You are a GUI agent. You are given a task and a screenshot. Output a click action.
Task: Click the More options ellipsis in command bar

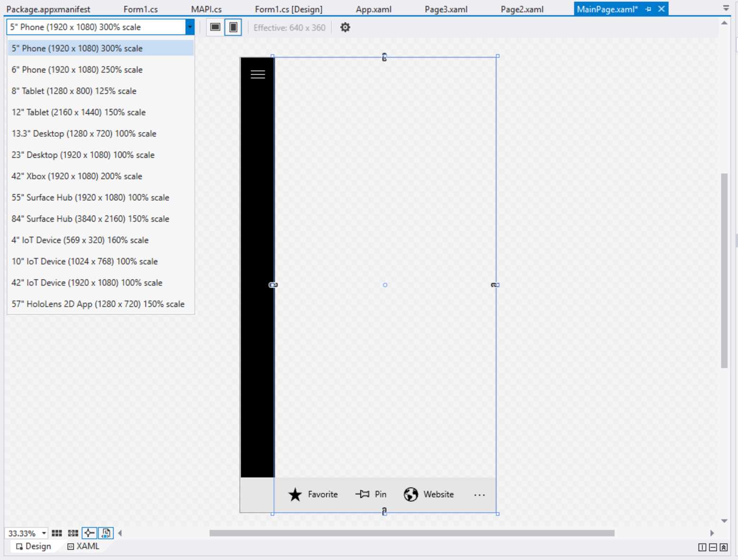pos(479,495)
